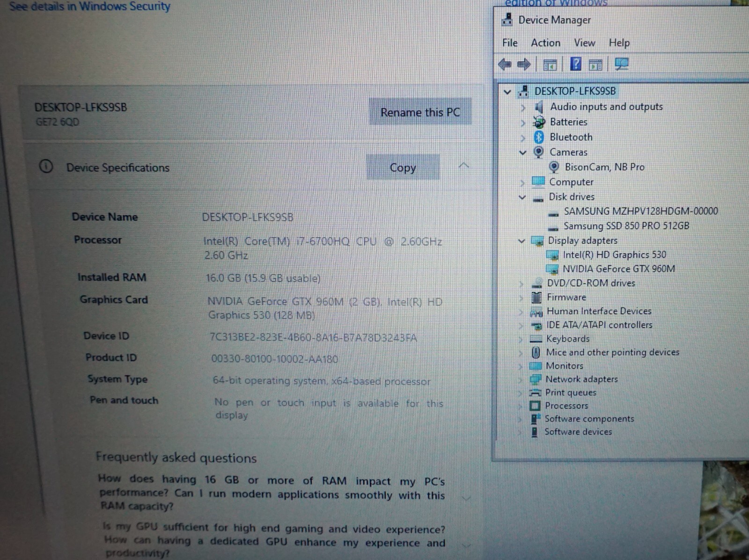
Task: Select Samsung SSD 850 PRO 512GB drive
Action: (626, 226)
